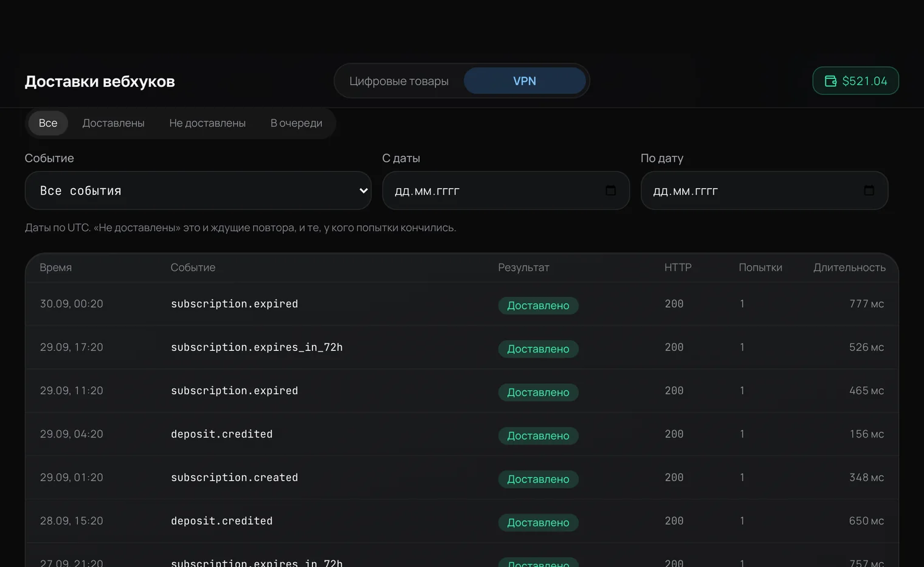Click HTTP 200 code in the 29.09, 01:20 row
924x567 pixels.
[x=674, y=478]
